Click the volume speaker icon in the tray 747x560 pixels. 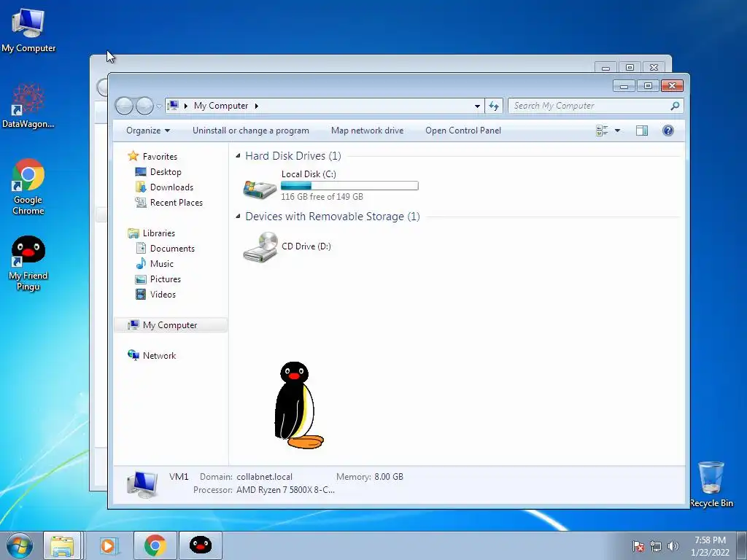click(x=673, y=546)
